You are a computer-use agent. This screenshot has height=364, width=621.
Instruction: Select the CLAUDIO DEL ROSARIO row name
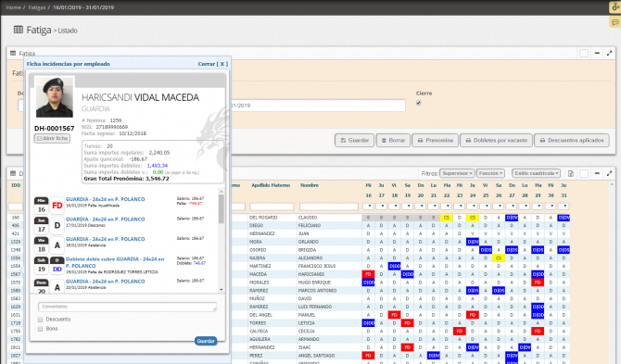[x=307, y=218]
